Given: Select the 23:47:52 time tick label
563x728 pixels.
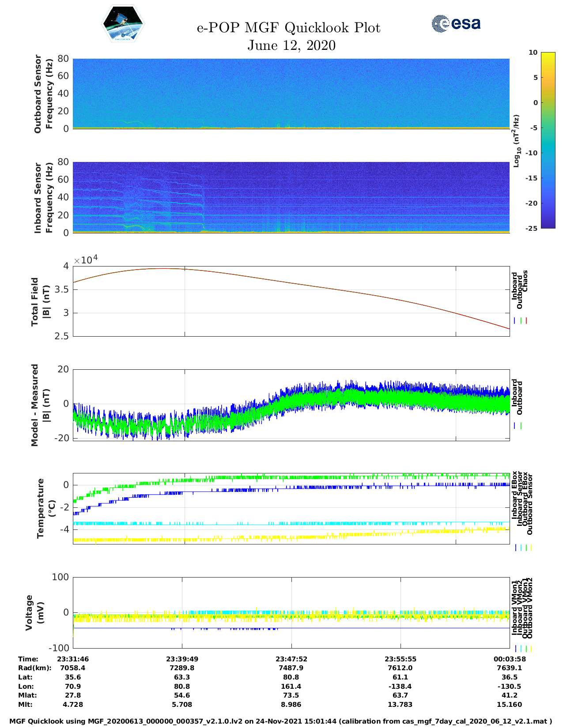Looking at the screenshot, I should click(x=291, y=659).
